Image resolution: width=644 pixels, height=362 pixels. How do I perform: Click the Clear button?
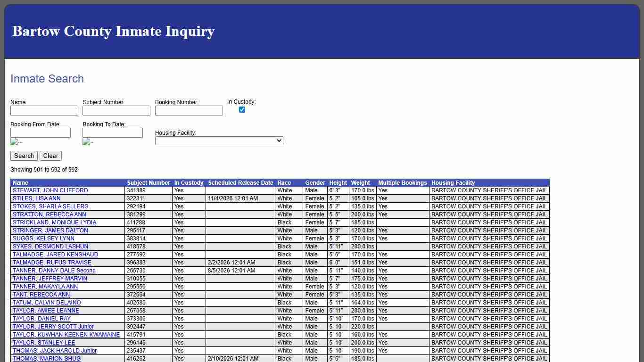tap(50, 156)
